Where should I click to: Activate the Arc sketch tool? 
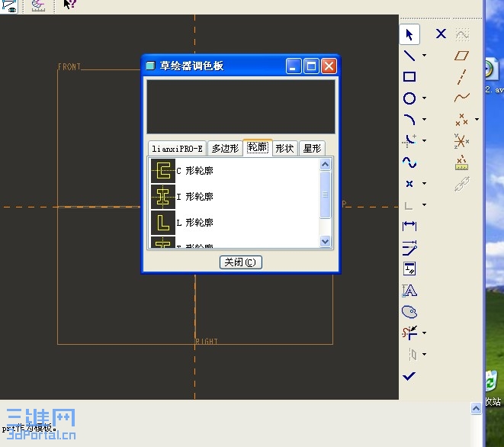(x=409, y=119)
